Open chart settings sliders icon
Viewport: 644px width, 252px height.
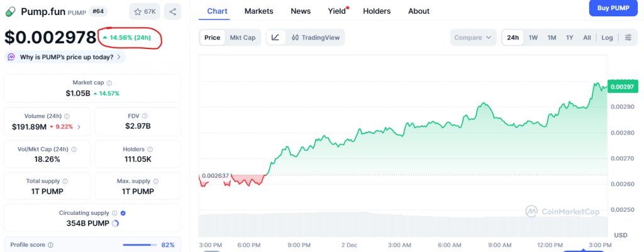pos(628,37)
